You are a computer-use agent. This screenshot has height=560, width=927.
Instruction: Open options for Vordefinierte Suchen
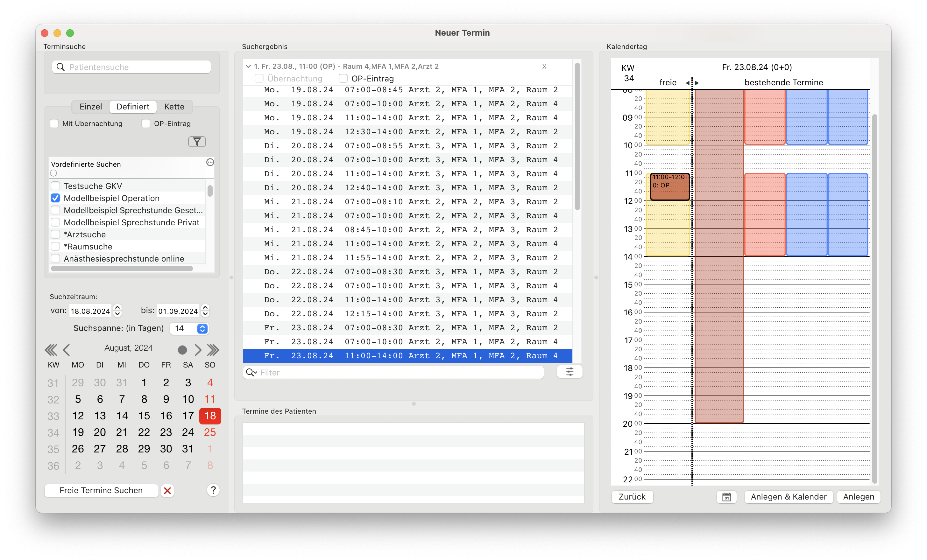pos(210,162)
